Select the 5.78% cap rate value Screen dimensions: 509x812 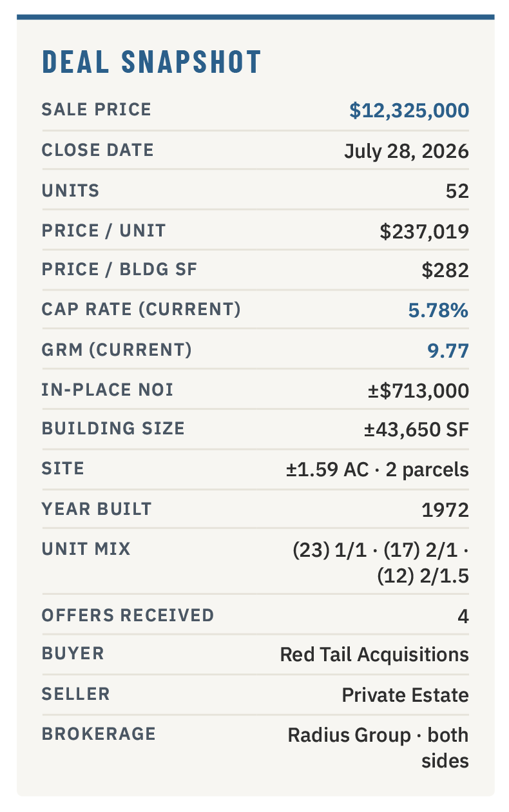(x=438, y=311)
